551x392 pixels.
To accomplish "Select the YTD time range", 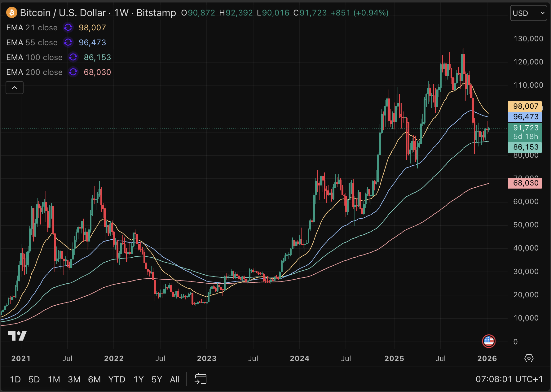I will click(x=117, y=379).
